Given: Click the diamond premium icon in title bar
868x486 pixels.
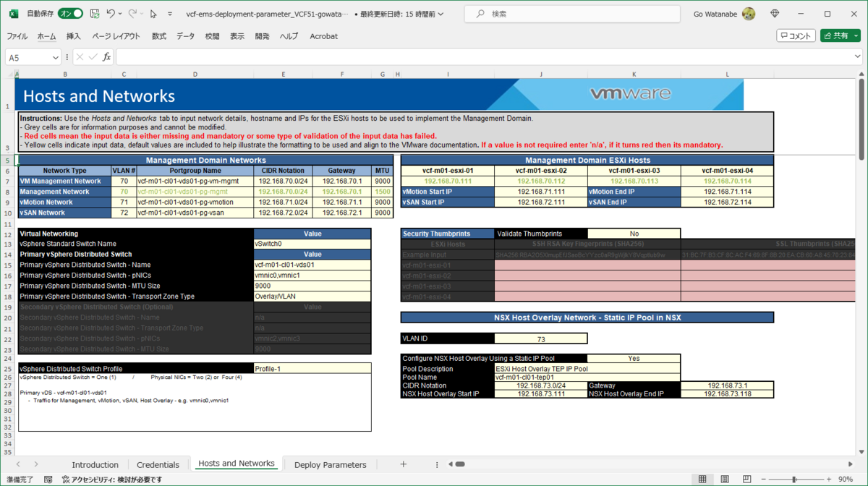Looking at the screenshot, I should pos(775,14).
